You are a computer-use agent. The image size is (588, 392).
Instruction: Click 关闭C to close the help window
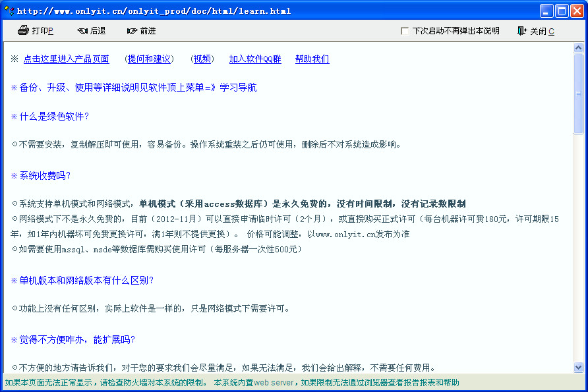[542, 30]
